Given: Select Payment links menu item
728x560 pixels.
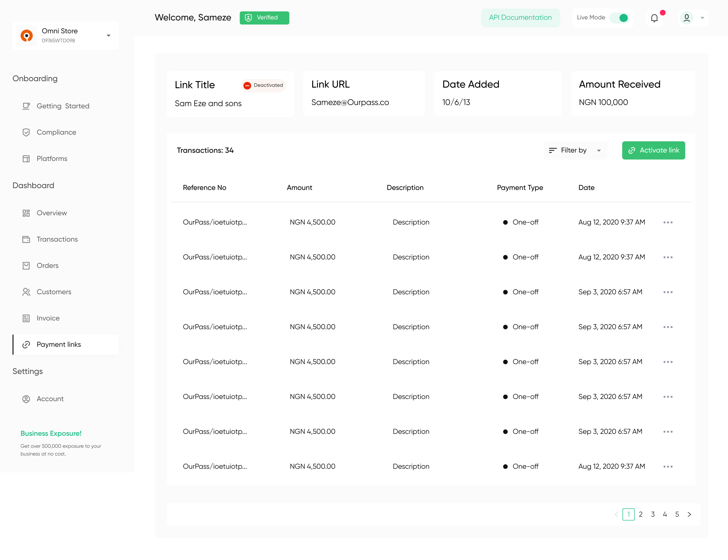Looking at the screenshot, I should point(66,345).
